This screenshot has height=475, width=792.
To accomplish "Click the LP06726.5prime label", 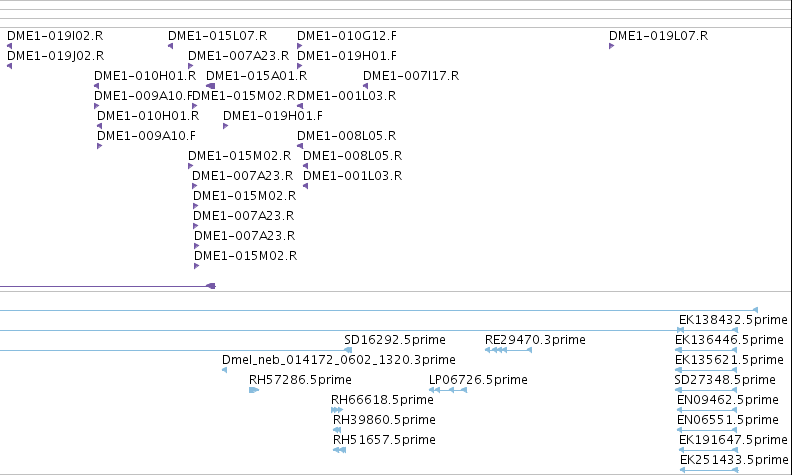I will pos(478,379).
